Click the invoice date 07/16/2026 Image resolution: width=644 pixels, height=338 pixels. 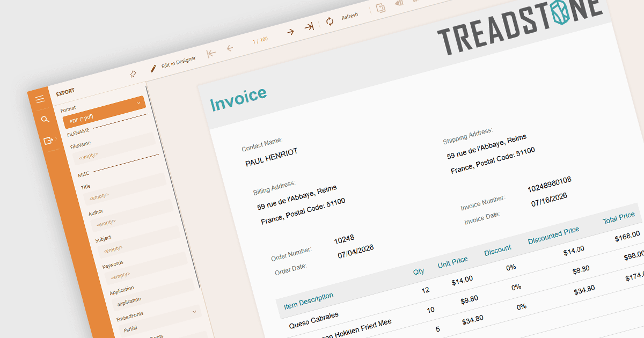point(550,199)
